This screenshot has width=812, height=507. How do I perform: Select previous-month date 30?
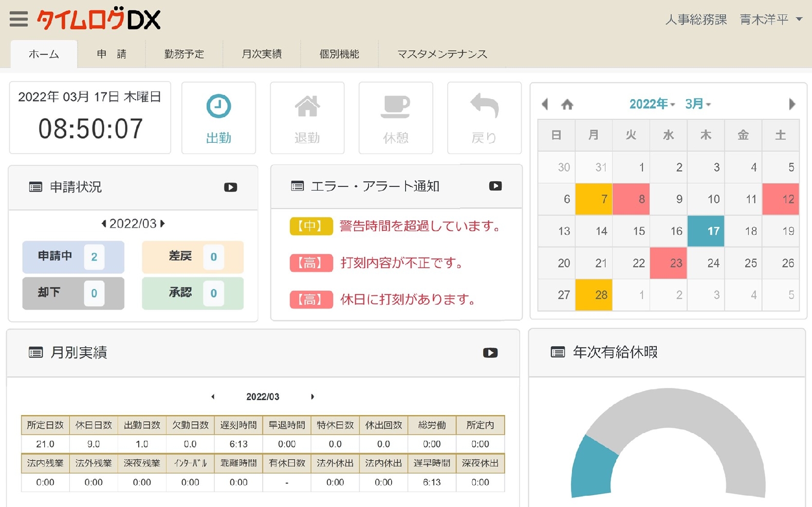pyautogui.click(x=557, y=167)
